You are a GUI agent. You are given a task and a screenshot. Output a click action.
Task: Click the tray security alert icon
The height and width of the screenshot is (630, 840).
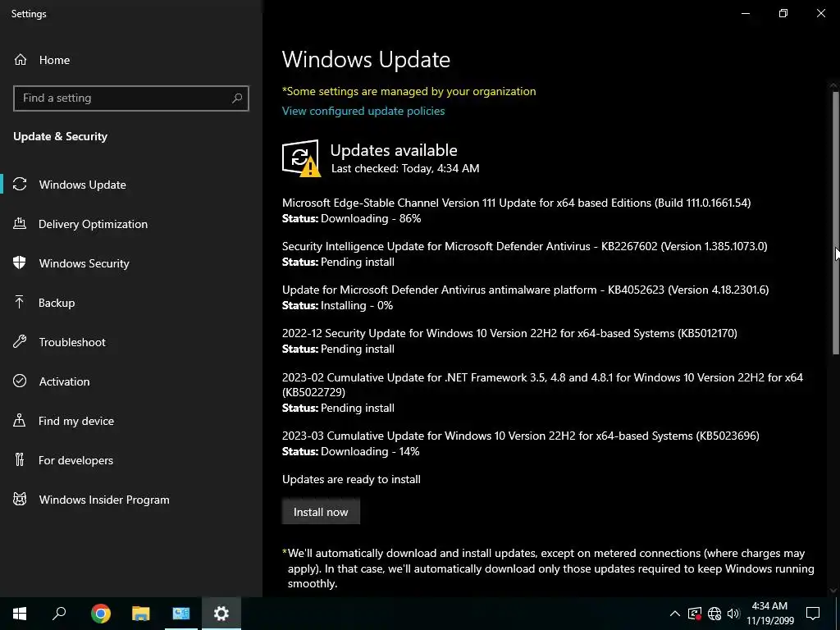695,614
